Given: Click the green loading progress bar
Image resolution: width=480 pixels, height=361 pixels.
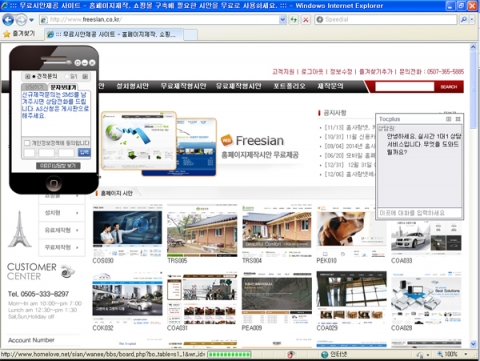Looking at the screenshot, I should point(229,354).
